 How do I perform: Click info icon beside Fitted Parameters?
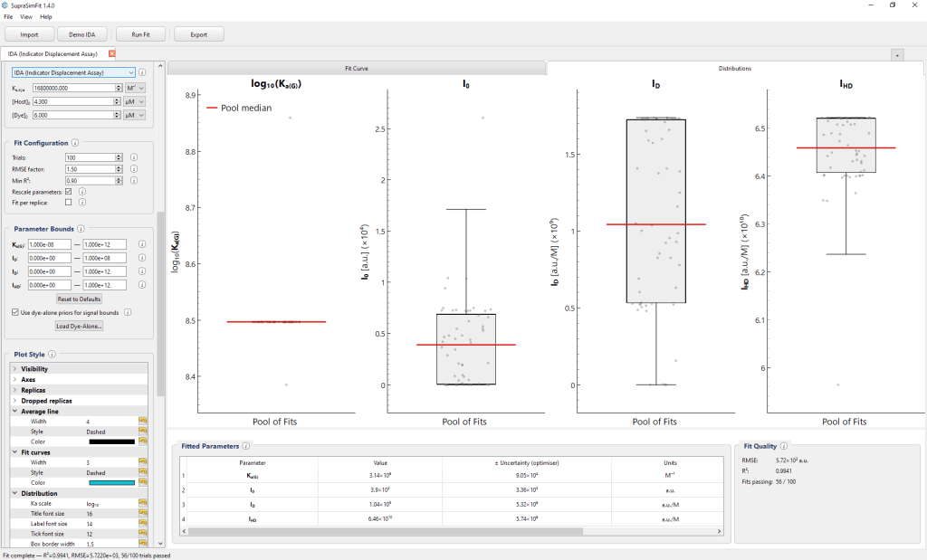[246, 446]
